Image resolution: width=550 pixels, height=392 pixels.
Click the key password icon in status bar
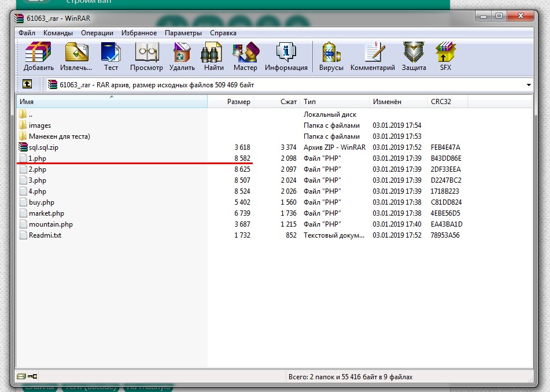click(x=32, y=376)
